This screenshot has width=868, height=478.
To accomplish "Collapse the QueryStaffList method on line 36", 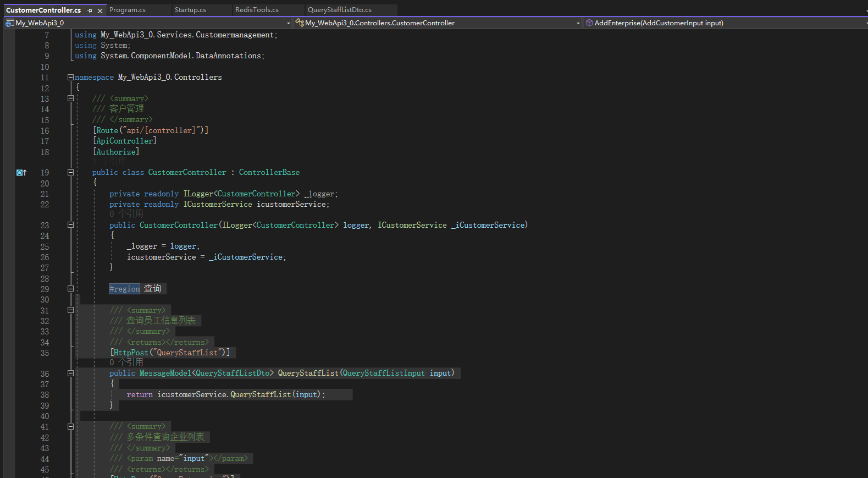I will (70, 373).
